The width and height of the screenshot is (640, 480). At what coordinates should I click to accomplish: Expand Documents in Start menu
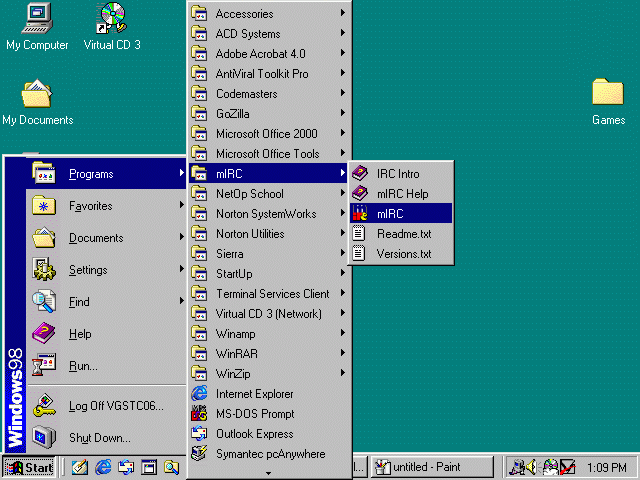point(107,238)
